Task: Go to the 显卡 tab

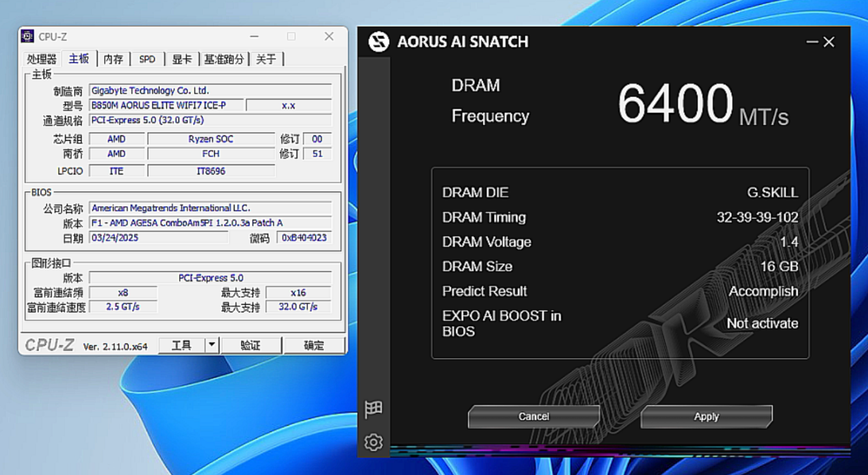Action: coord(182,59)
